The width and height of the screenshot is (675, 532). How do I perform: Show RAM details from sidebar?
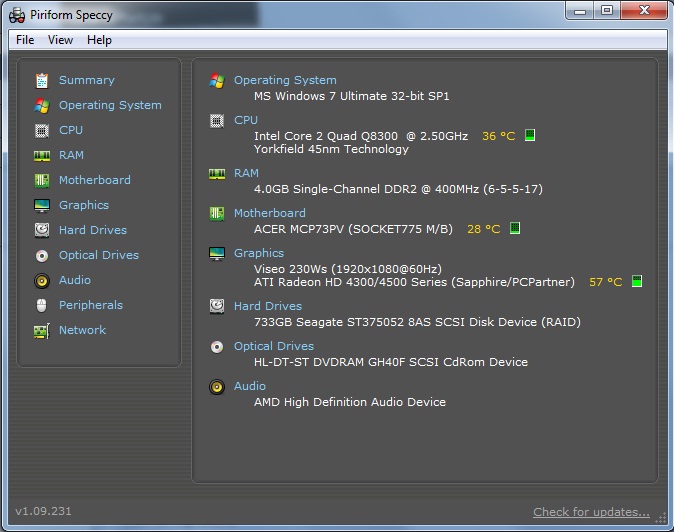pyautogui.click(x=71, y=155)
